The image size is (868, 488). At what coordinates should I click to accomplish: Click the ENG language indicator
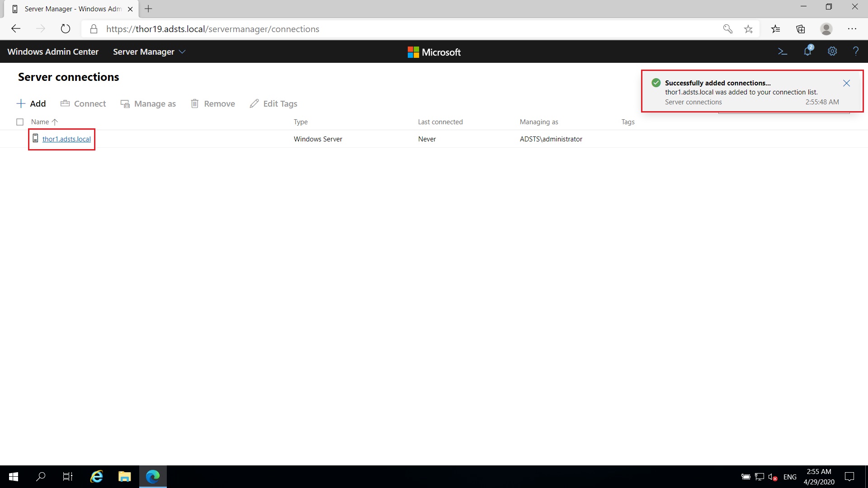coord(790,477)
